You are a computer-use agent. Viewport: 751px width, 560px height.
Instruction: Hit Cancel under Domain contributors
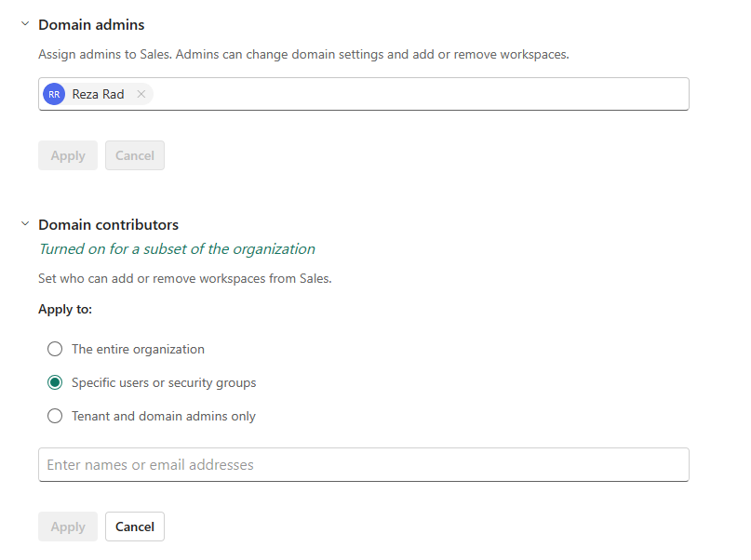click(x=135, y=527)
